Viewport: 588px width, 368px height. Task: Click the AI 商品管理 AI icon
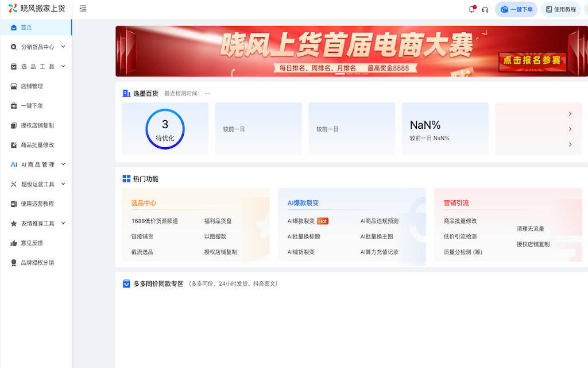(x=14, y=164)
